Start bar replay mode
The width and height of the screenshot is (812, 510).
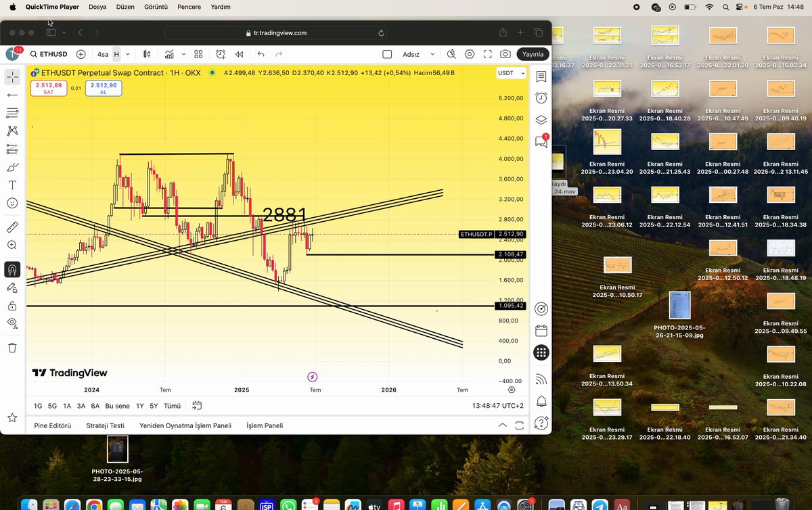pos(239,54)
